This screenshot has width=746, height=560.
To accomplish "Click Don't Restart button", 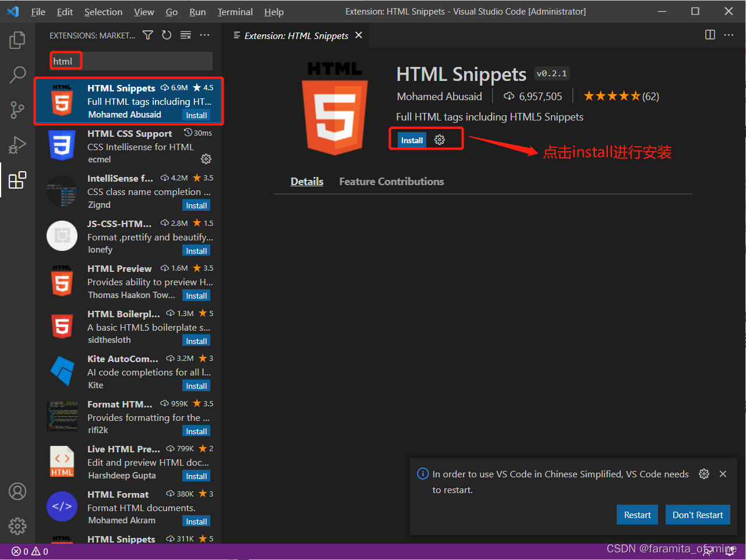I will [698, 515].
